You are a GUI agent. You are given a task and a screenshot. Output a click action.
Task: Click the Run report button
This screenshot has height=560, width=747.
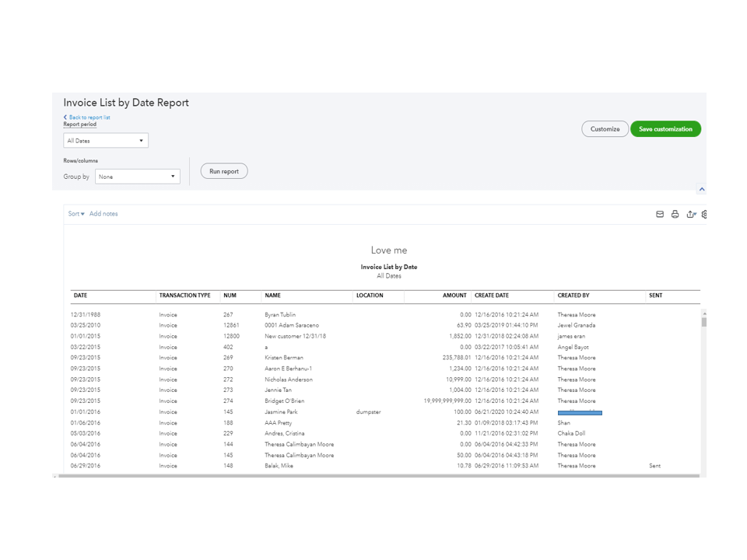(x=224, y=171)
